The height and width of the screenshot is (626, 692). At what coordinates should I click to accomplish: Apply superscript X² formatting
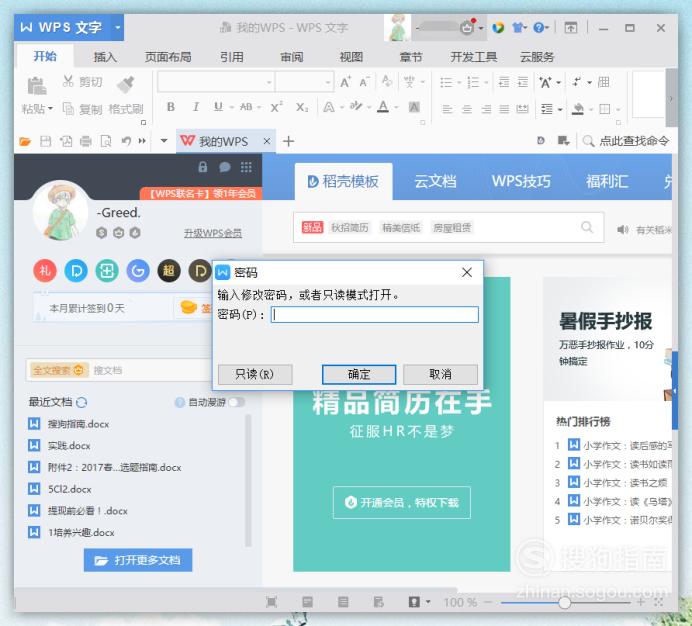click(x=276, y=107)
